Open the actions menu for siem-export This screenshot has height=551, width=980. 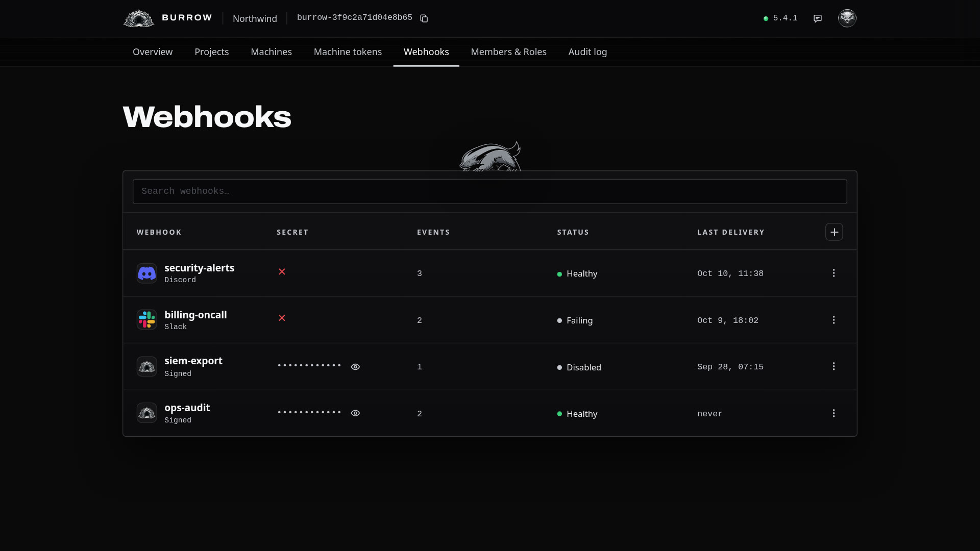[x=834, y=366]
